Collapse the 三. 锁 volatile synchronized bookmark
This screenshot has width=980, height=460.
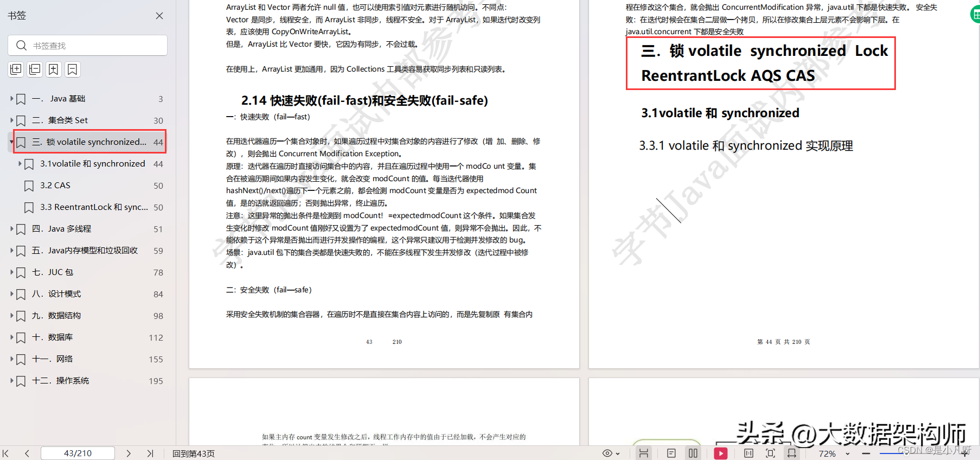tap(11, 142)
